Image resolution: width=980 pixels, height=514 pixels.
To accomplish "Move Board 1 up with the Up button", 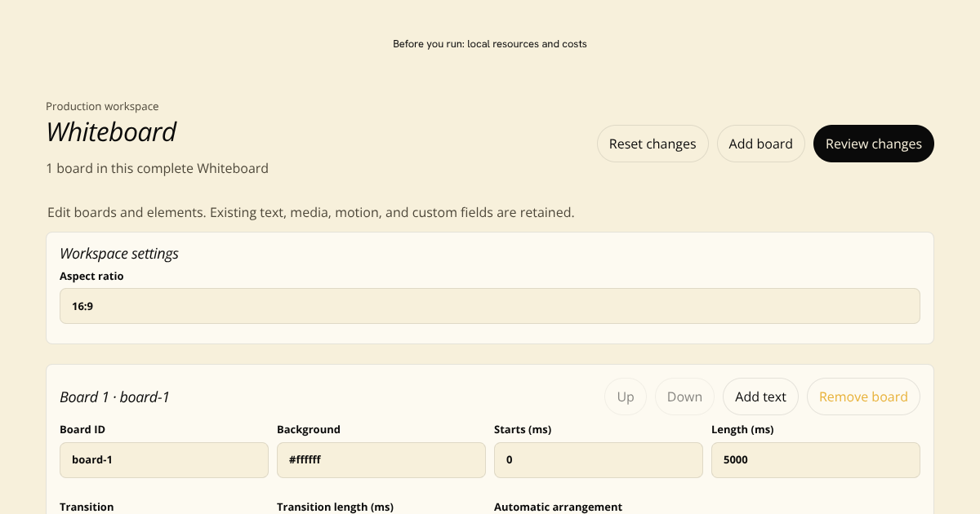I will coord(626,397).
